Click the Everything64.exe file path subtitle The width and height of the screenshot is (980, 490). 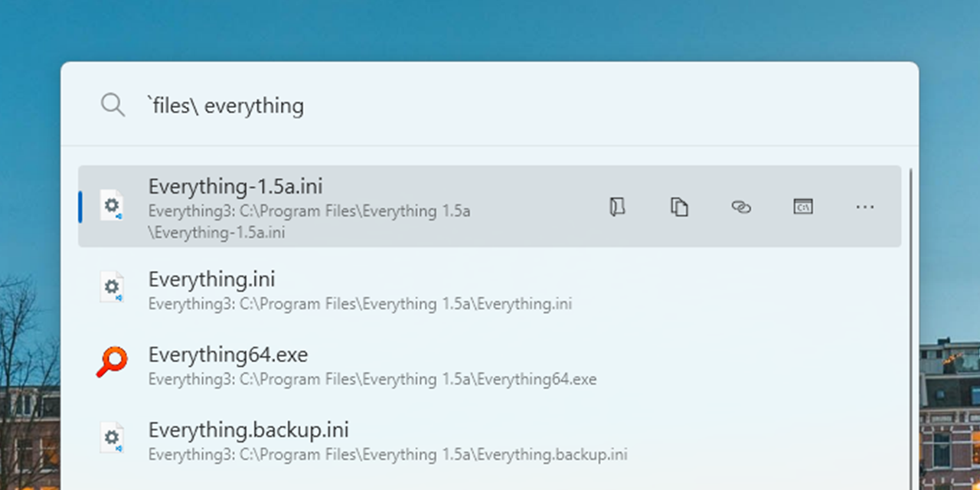(x=372, y=379)
